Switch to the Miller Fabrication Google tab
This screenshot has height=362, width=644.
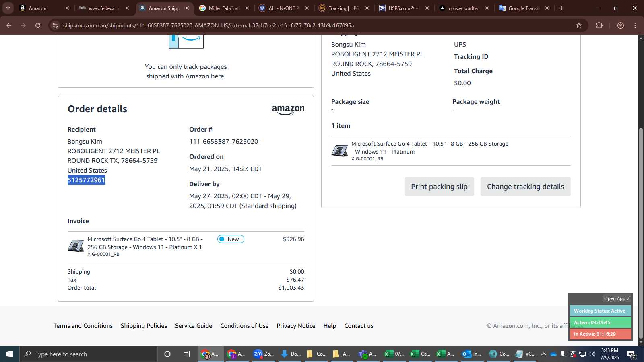coord(224,8)
